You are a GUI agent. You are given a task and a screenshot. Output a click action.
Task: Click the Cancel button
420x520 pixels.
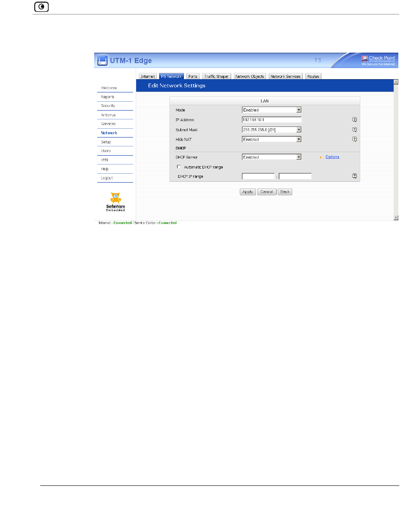click(267, 192)
